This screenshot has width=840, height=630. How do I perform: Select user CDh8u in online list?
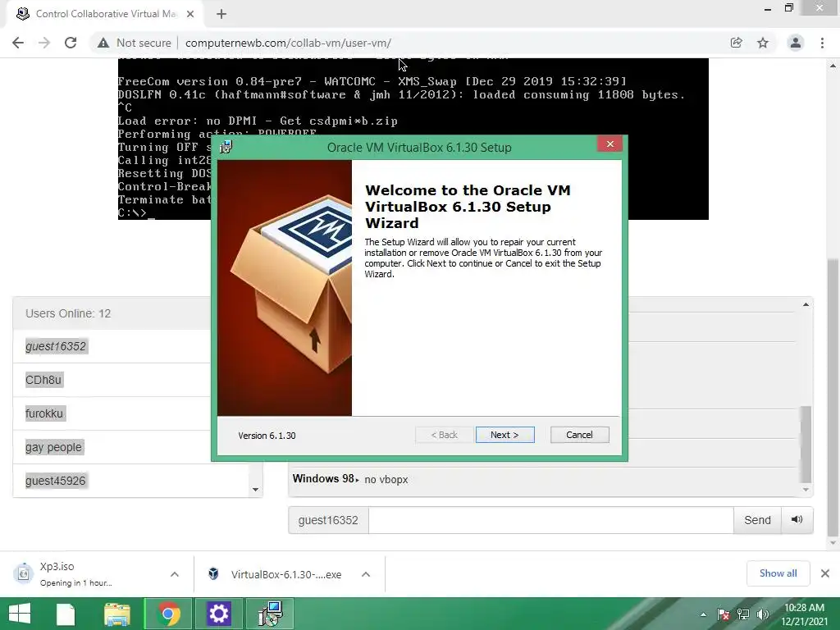click(43, 381)
